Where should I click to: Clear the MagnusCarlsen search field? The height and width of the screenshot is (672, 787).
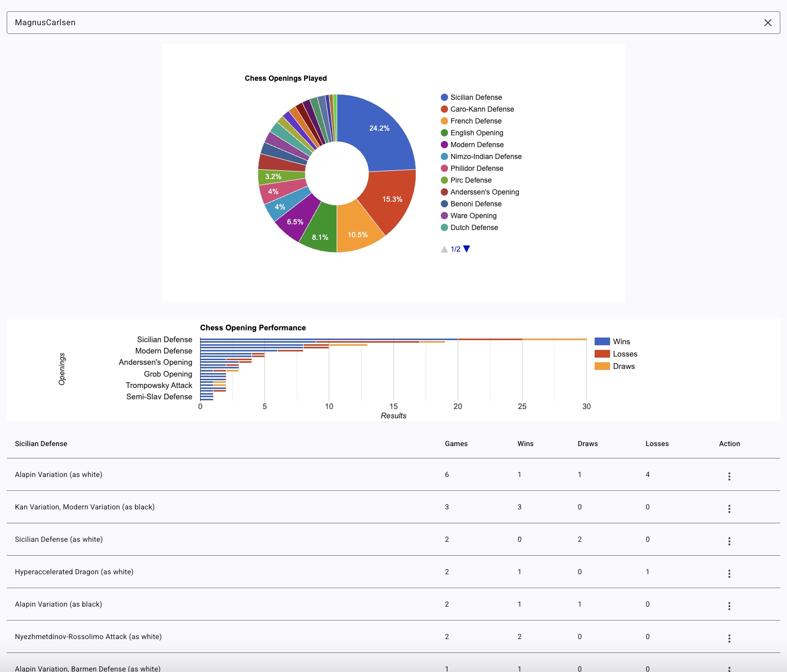(x=767, y=23)
